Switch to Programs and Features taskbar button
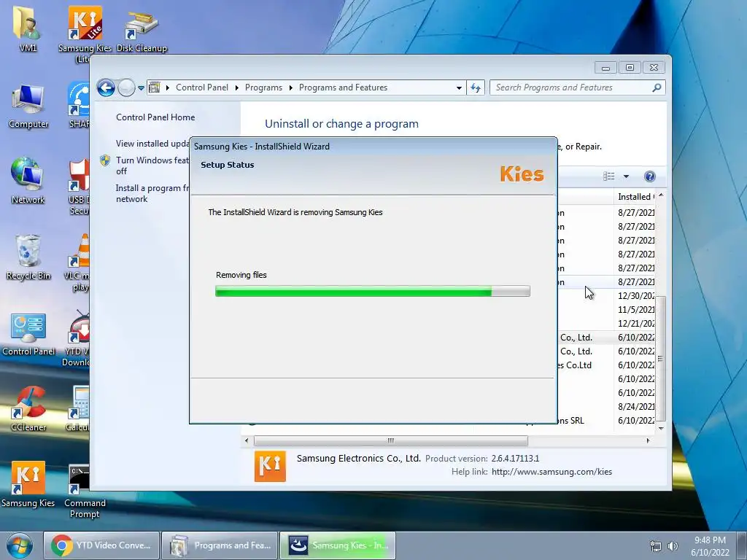Screen dimensions: 747x560 pyautogui.click(x=220, y=545)
